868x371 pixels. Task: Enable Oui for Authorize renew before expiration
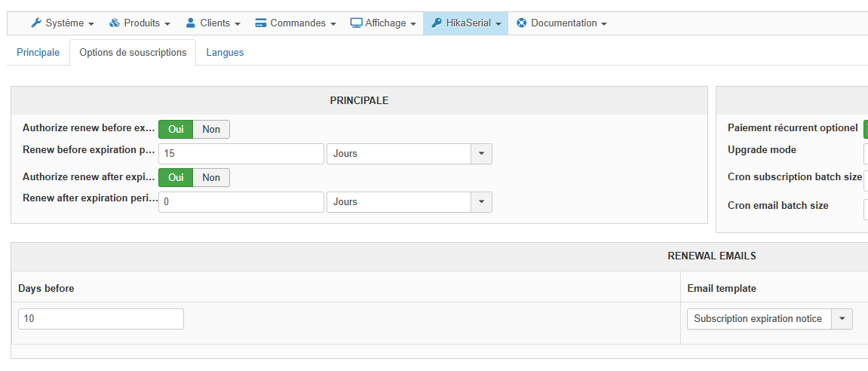coord(176,130)
